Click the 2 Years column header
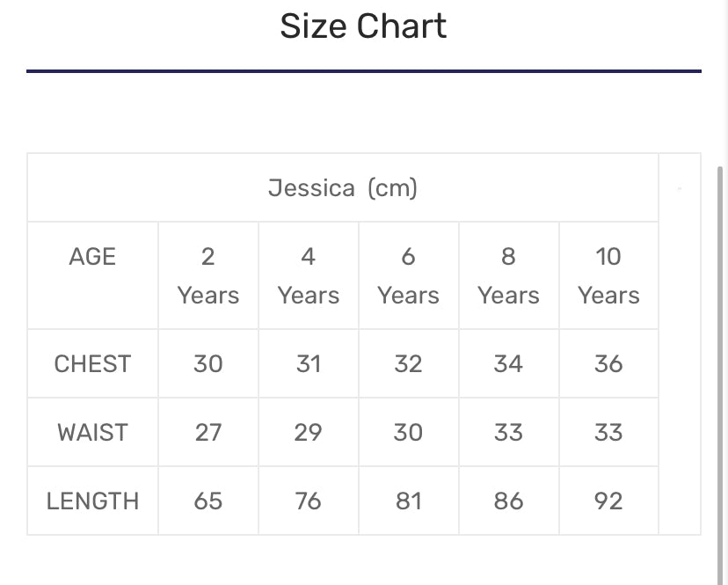Image resolution: width=728 pixels, height=585 pixels. (208, 275)
